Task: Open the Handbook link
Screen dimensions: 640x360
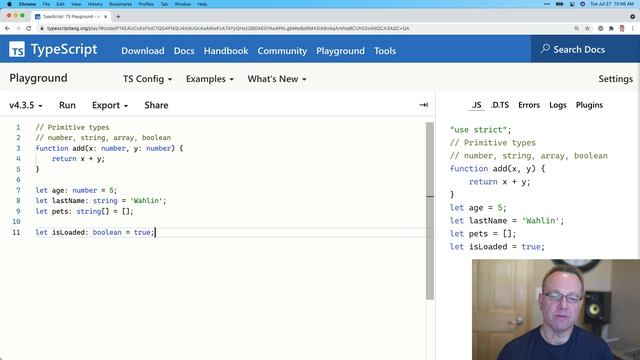Action: pos(226,51)
